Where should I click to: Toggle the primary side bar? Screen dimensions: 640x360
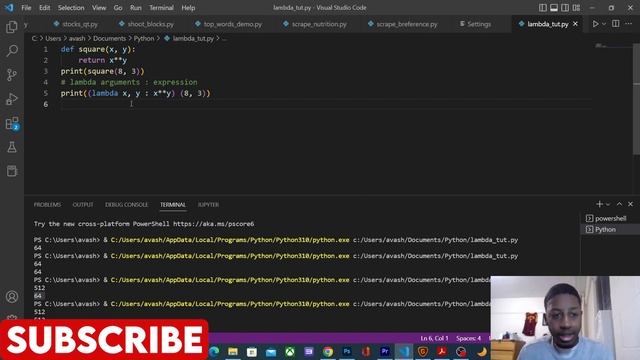click(543, 8)
